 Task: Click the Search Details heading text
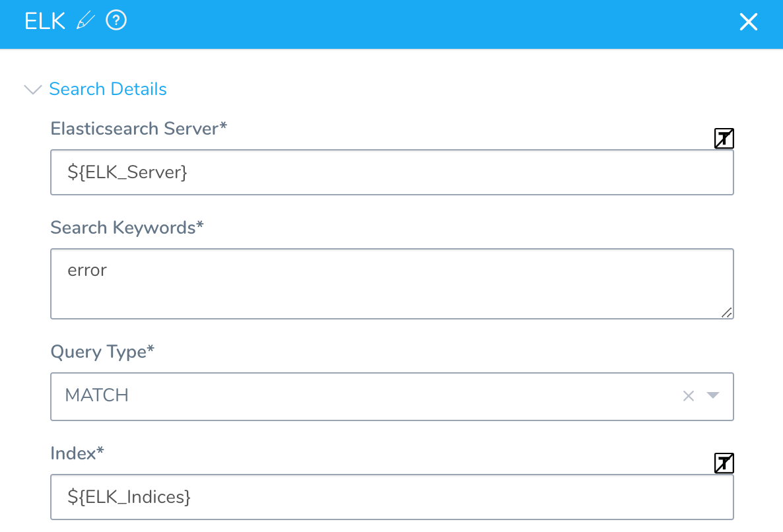point(108,89)
